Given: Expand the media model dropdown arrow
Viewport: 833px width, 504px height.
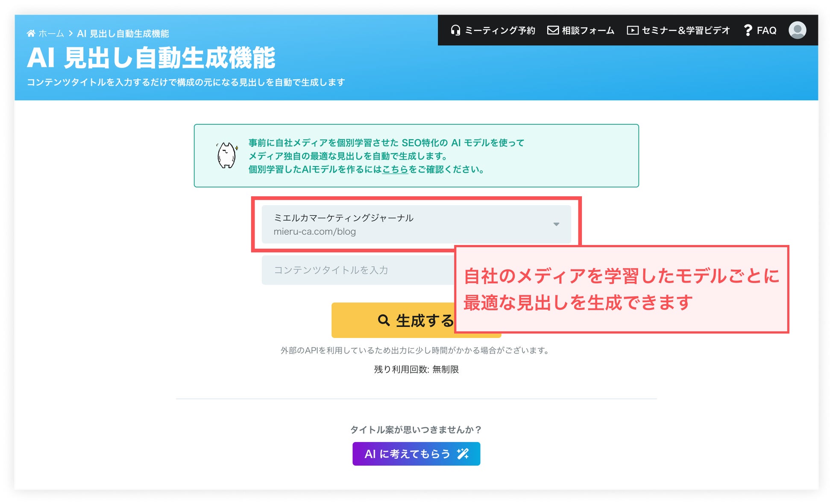Looking at the screenshot, I should coord(556,224).
